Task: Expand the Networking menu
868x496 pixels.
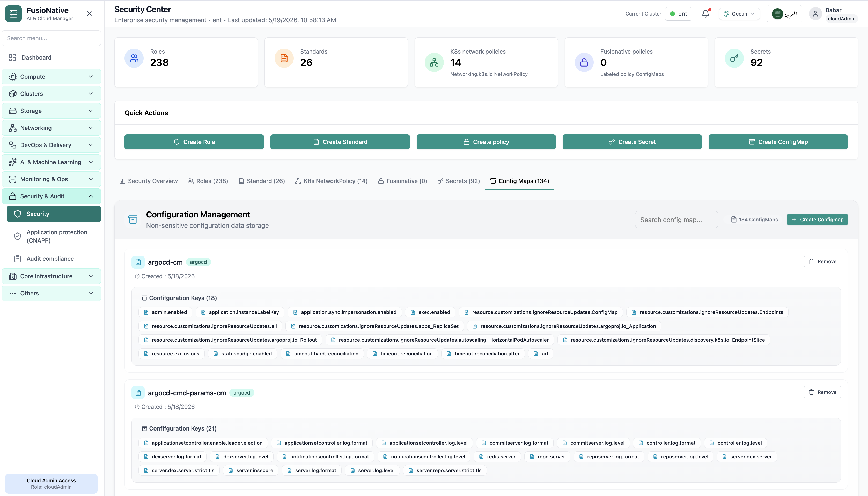Action: pos(52,128)
